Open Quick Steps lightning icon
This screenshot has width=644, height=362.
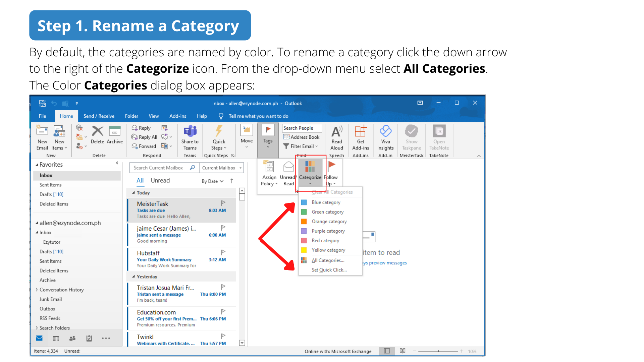(219, 131)
